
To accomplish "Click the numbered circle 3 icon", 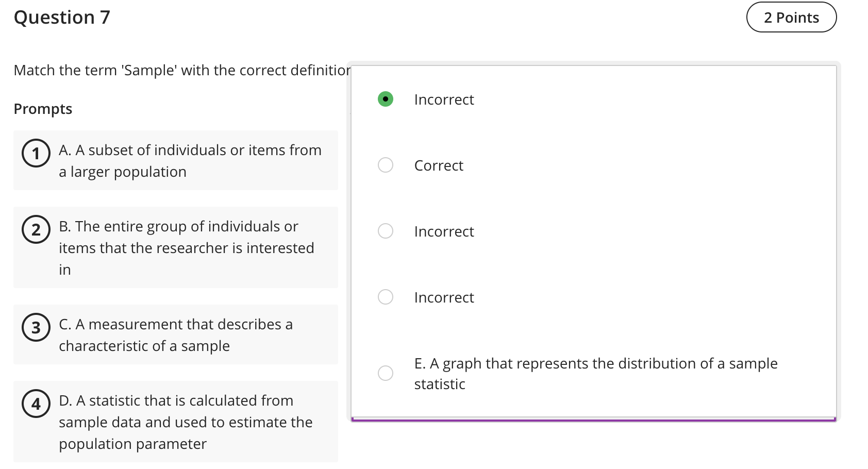I will point(35,327).
